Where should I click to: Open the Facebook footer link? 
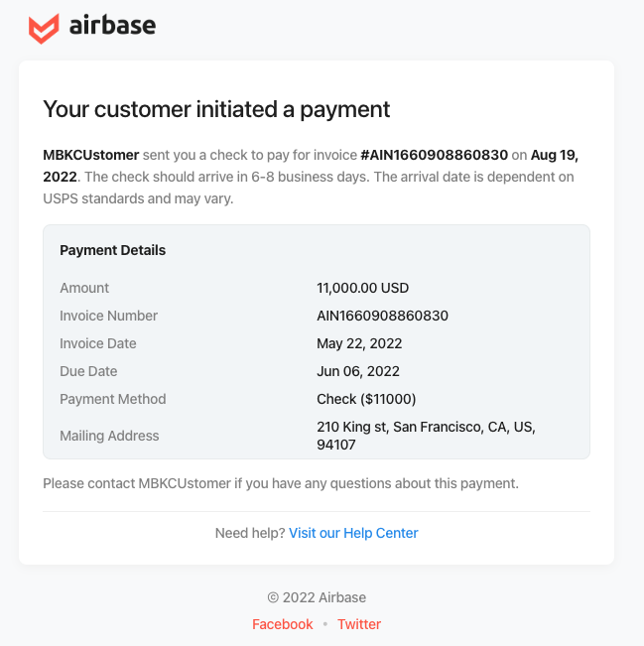point(282,624)
